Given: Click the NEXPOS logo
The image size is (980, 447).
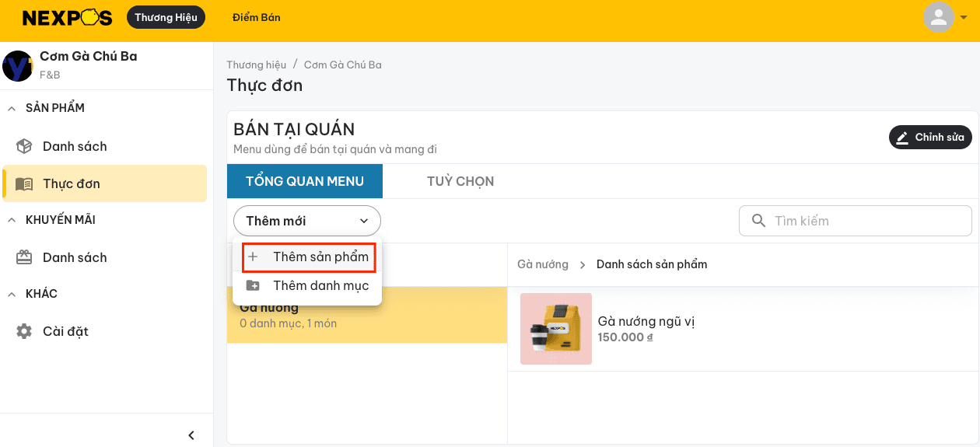Looking at the screenshot, I should [68, 17].
